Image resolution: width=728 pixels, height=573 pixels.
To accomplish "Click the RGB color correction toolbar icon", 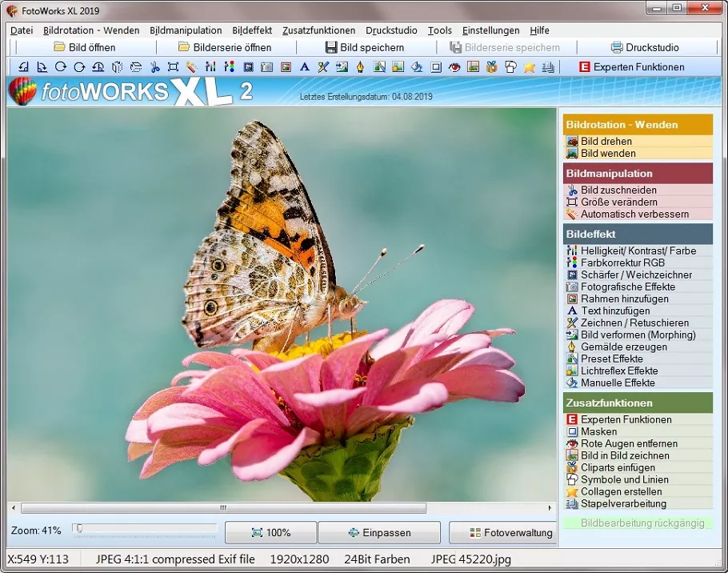I will click(230, 67).
